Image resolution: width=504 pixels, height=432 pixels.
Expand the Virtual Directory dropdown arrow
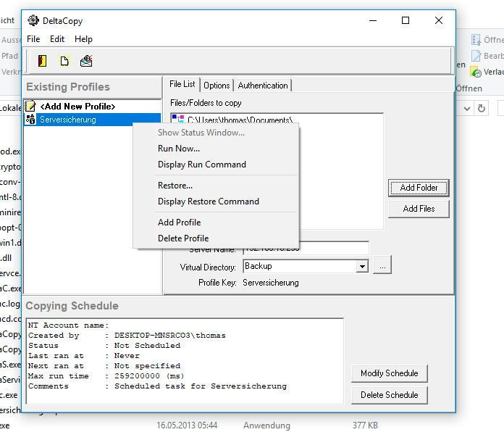(362, 266)
